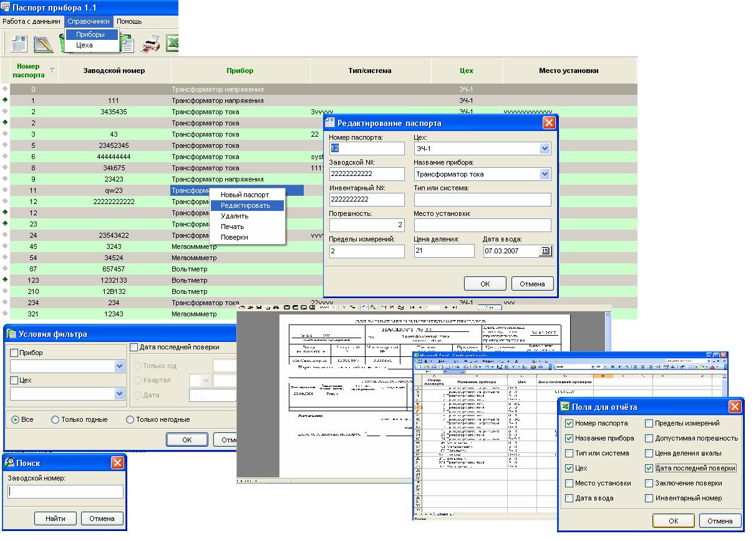Select Поверки in the context menu
Viewport: 756px width, 541px height.
click(235, 237)
